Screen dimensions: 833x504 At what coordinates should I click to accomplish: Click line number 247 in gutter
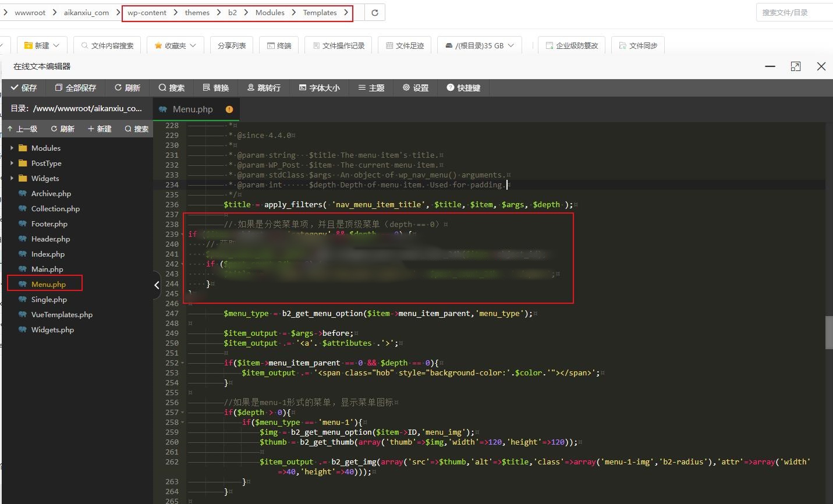click(172, 314)
